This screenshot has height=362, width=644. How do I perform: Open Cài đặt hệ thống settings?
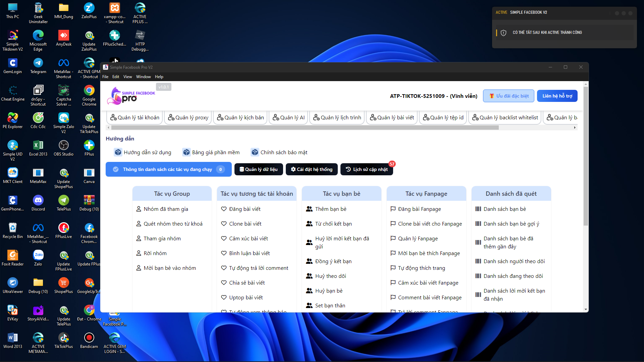[x=312, y=169]
